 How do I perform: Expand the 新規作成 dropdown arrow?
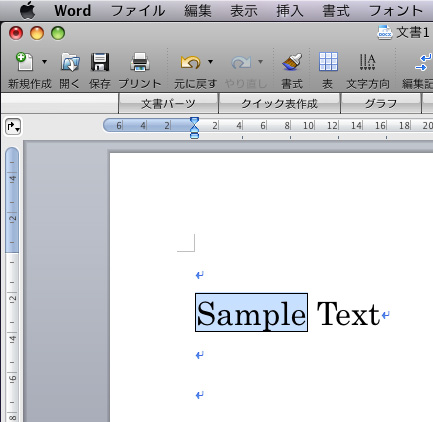44,62
